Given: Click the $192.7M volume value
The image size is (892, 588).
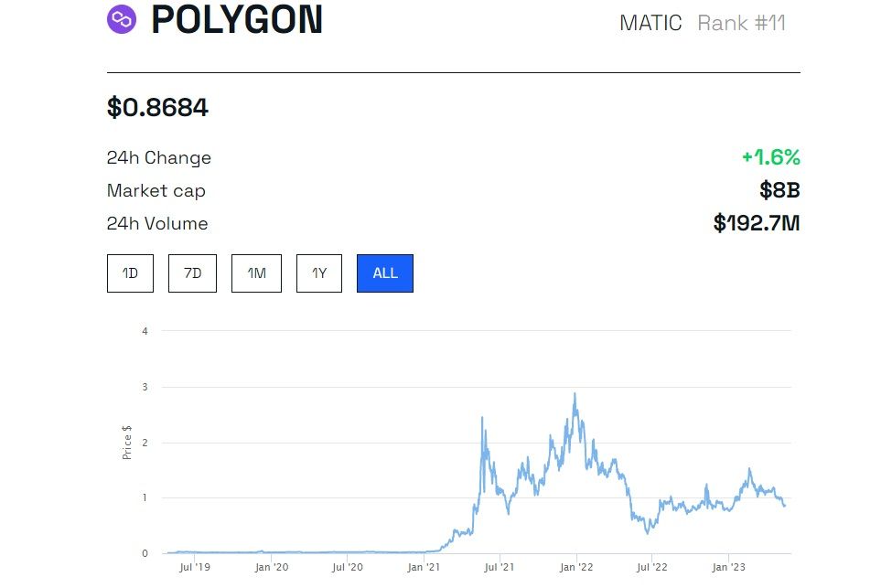Looking at the screenshot, I should point(757,223).
